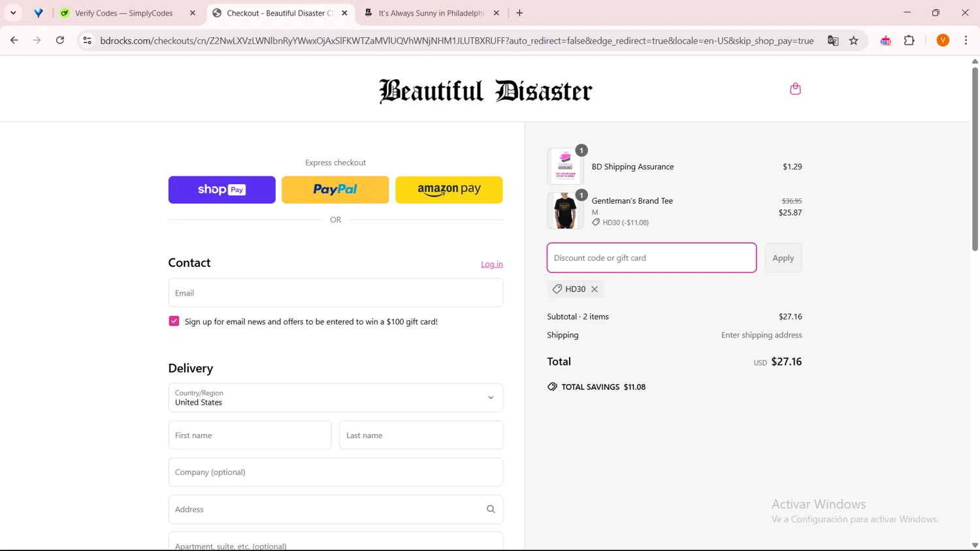Open the translate page icon
Screen dimensions: 980x551
833,40
